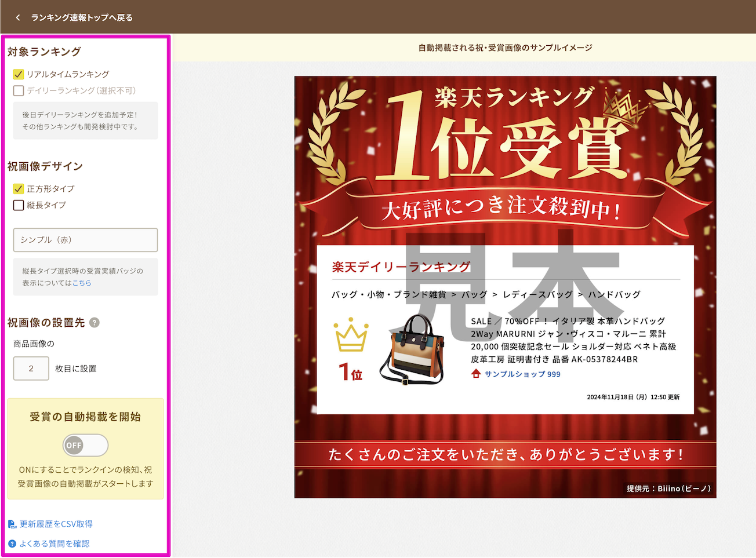
Task: Toggle the 正方形タイプ checkbox
Action: click(19, 189)
